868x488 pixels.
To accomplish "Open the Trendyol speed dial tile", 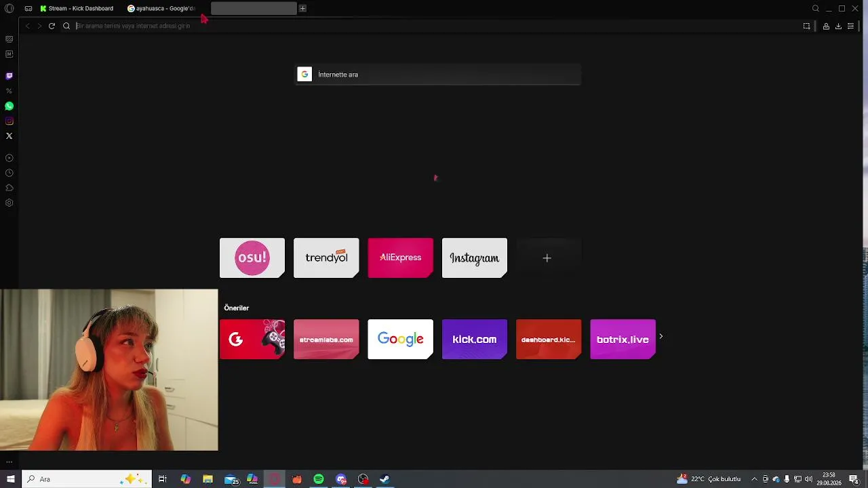I will 326,258.
